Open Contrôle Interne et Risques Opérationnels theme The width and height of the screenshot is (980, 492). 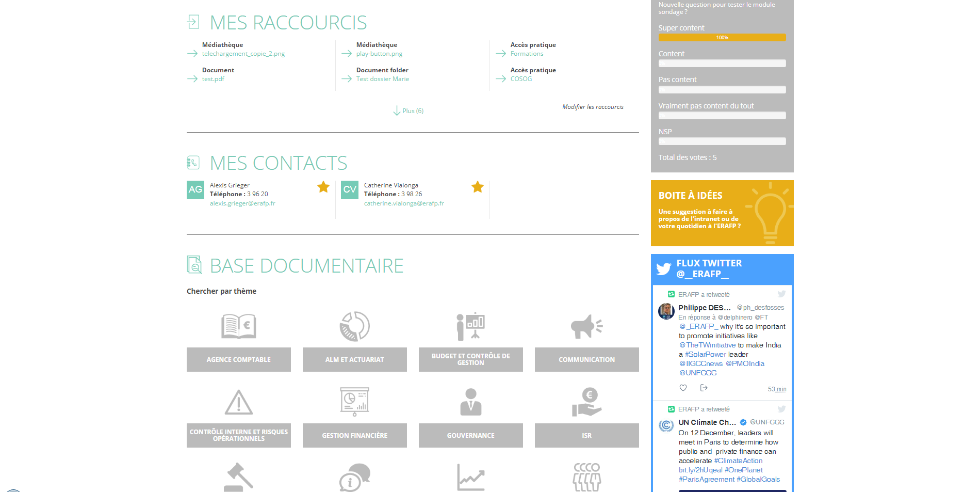point(239,435)
